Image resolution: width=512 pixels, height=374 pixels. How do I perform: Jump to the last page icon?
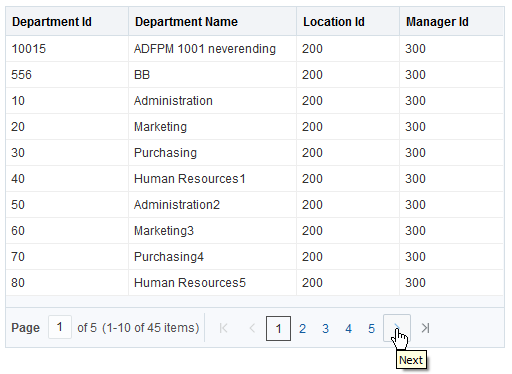point(425,328)
